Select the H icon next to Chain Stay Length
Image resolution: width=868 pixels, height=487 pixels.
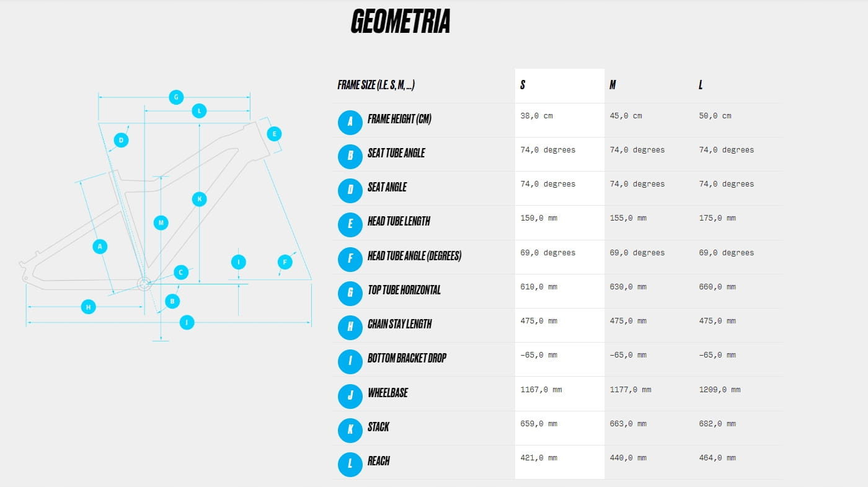tap(350, 326)
